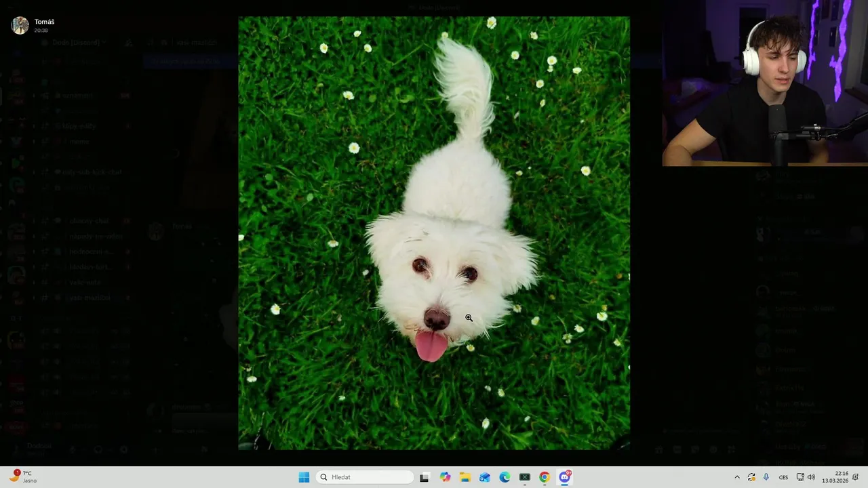Open the Windows Start menu
This screenshot has height=488, width=868.
304,477
